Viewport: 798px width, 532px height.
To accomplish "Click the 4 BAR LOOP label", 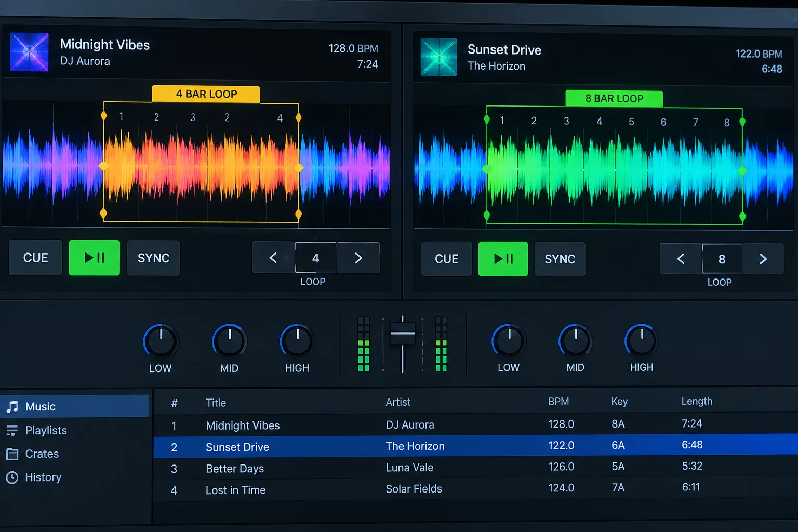I will 206,94.
